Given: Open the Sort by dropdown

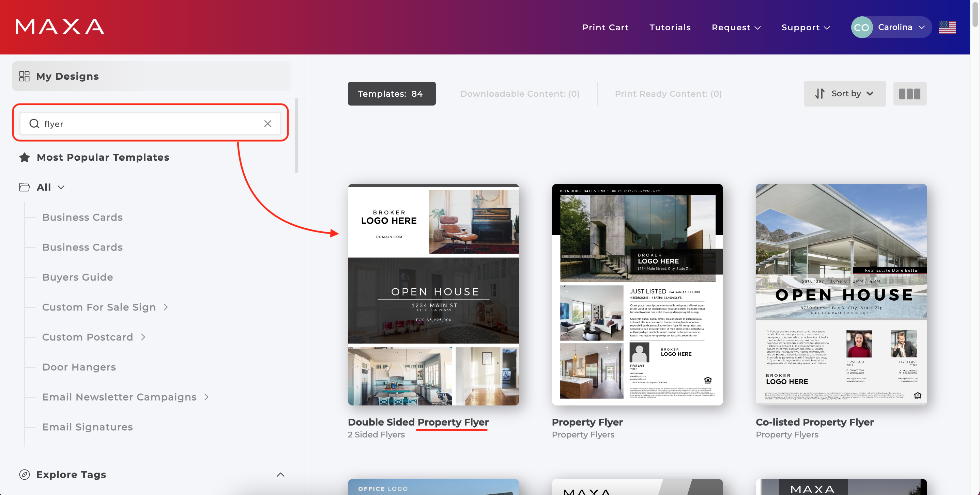Looking at the screenshot, I should [x=845, y=94].
